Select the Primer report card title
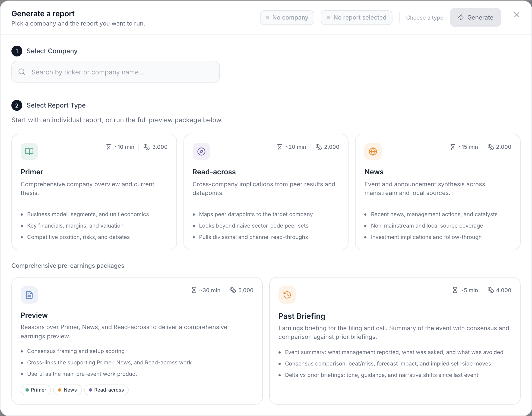The width and height of the screenshot is (532, 416). [x=32, y=172]
